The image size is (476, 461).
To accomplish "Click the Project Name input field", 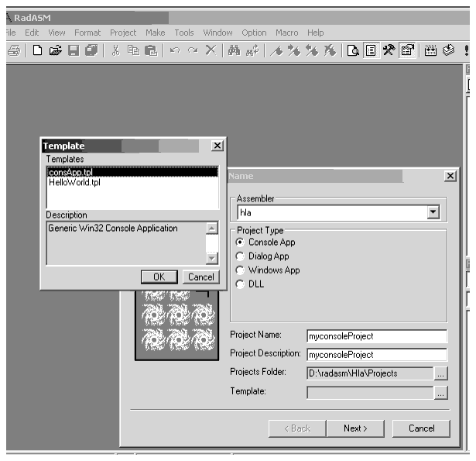I will pyautogui.click(x=377, y=336).
